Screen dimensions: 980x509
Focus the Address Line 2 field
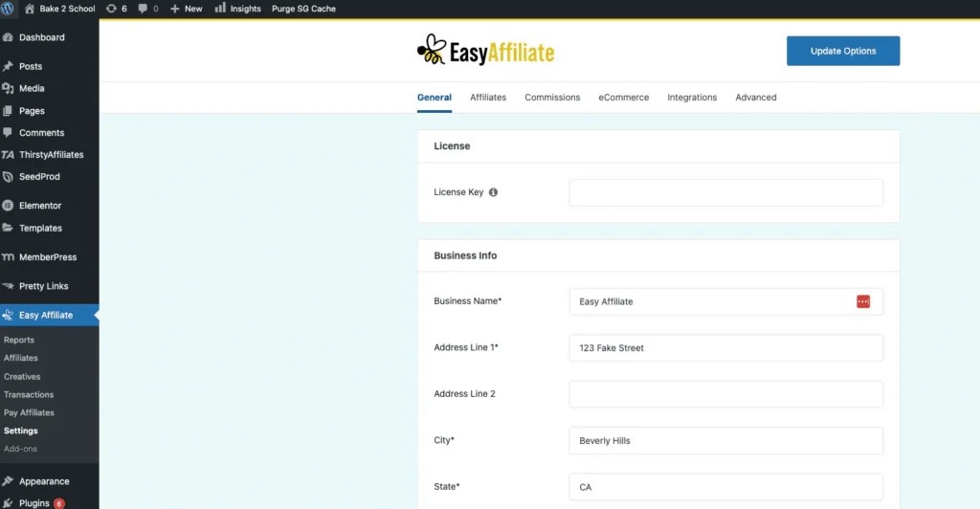point(725,394)
